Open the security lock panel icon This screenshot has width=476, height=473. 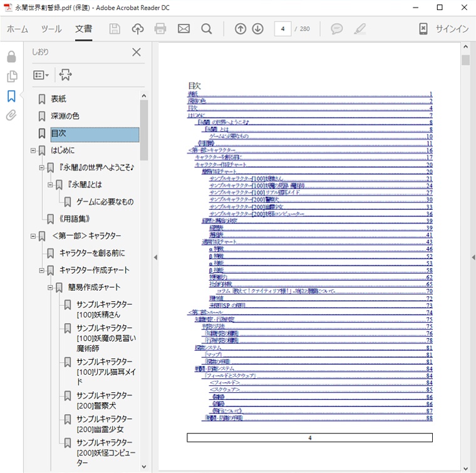click(x=11, y=56)
